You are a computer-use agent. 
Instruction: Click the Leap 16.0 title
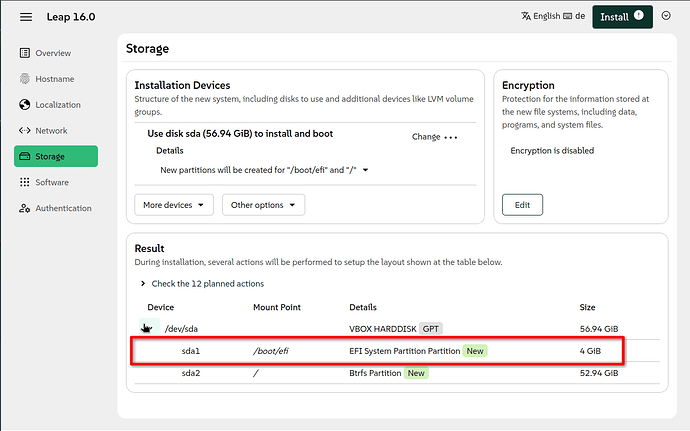point(71,17)
